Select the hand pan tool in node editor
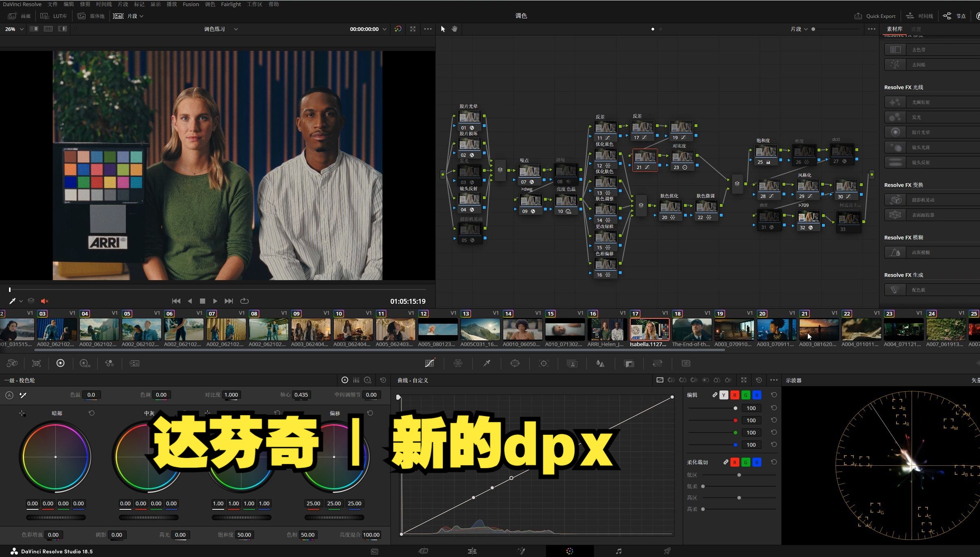The height and width of the screenshot is (557, 980). [454, 29]
